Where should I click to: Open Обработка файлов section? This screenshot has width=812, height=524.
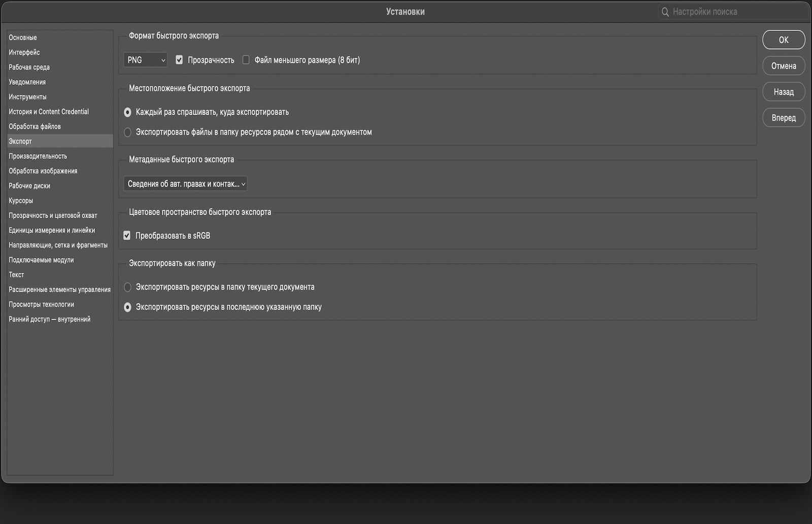[x=35, y=126]
